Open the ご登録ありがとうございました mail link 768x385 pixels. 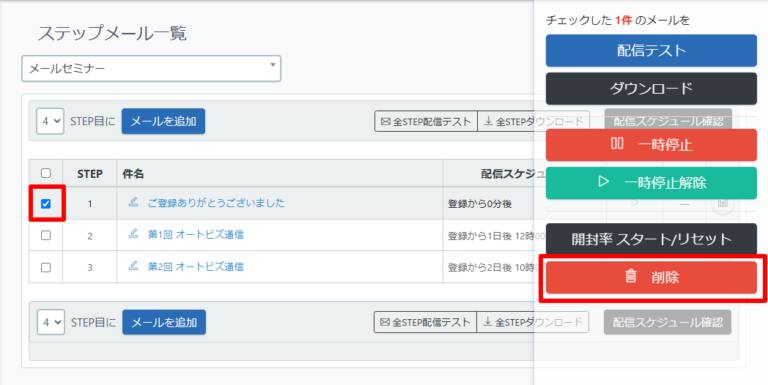[216, 203]
